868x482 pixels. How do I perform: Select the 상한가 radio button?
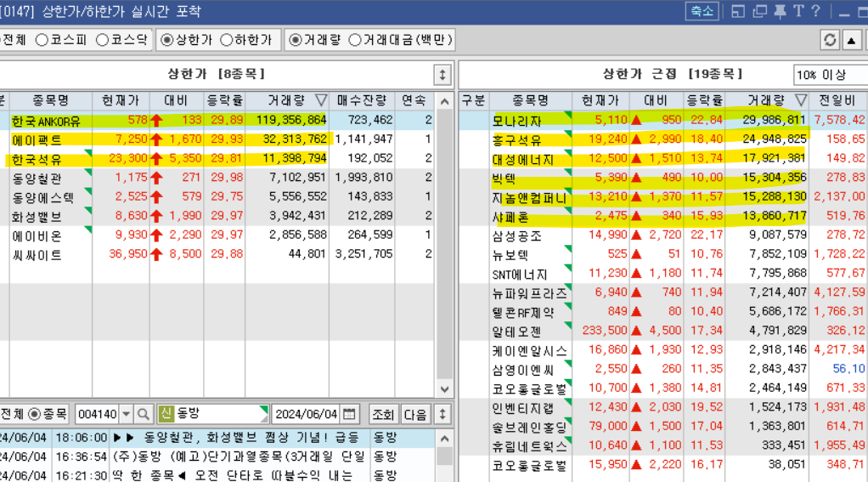[166, 40]
